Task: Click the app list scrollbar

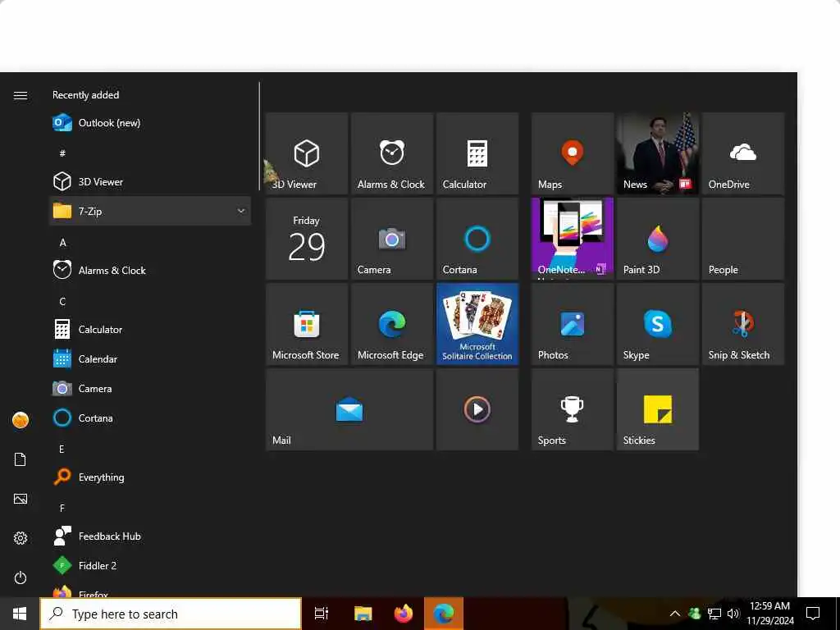Action: click(x=259, y=136)
